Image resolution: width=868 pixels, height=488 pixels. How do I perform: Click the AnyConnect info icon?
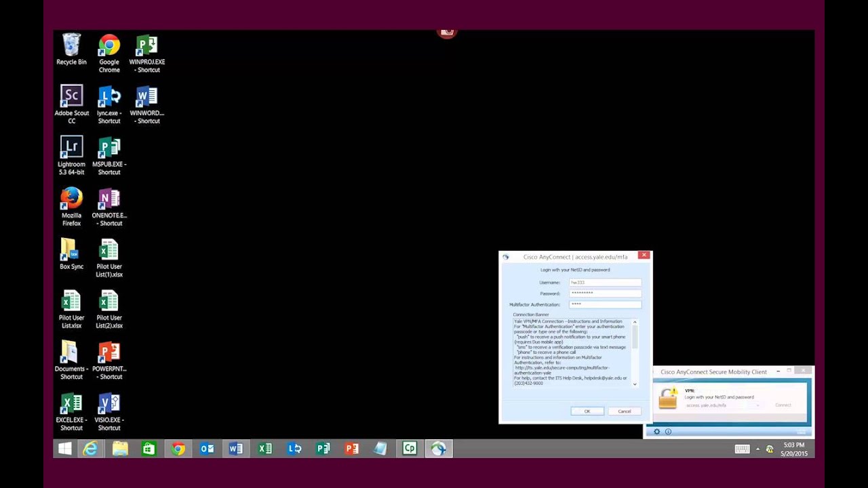pyautogui.click(x=668, y=432)
